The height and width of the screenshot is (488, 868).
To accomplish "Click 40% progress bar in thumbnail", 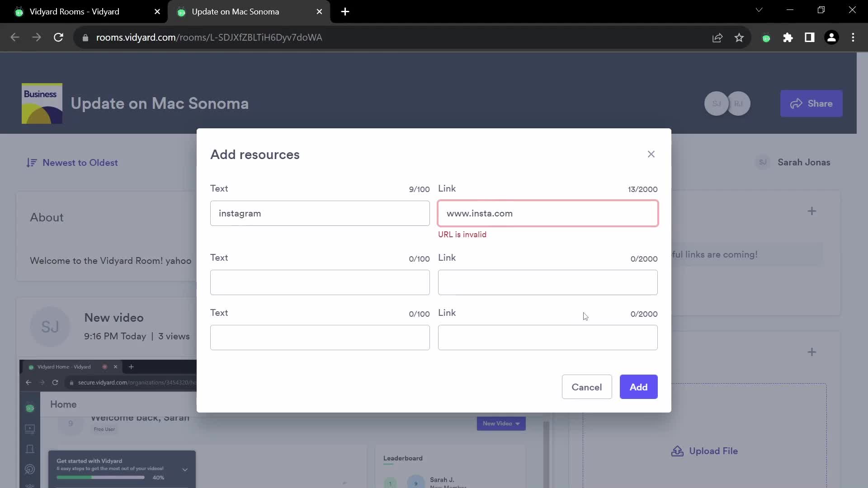I will tap(100, 477).
